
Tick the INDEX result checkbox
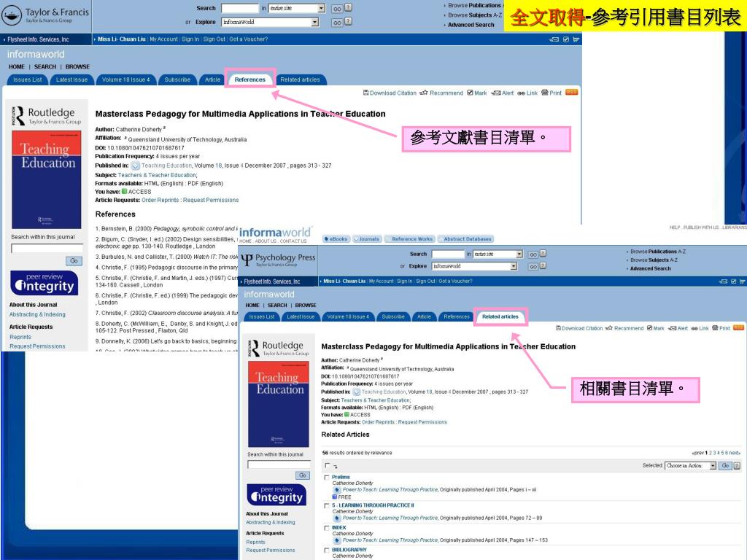pyautogui.click(x=327, y=528)
